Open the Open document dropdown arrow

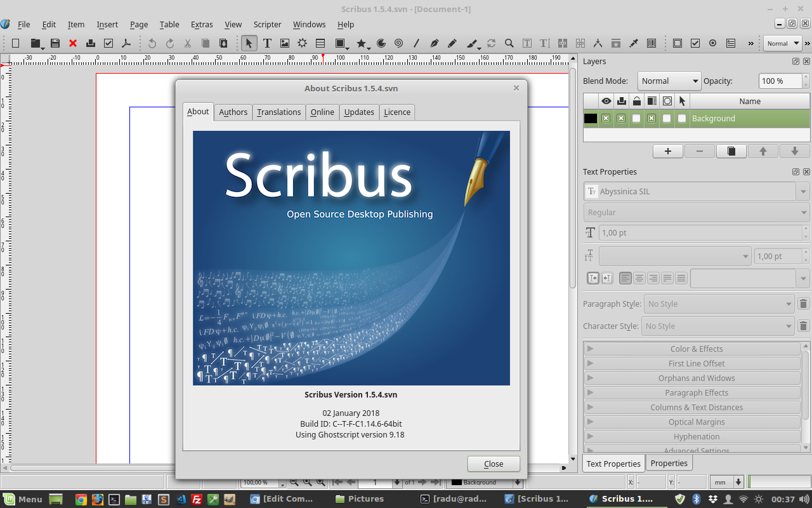click(x=43, y=47)
